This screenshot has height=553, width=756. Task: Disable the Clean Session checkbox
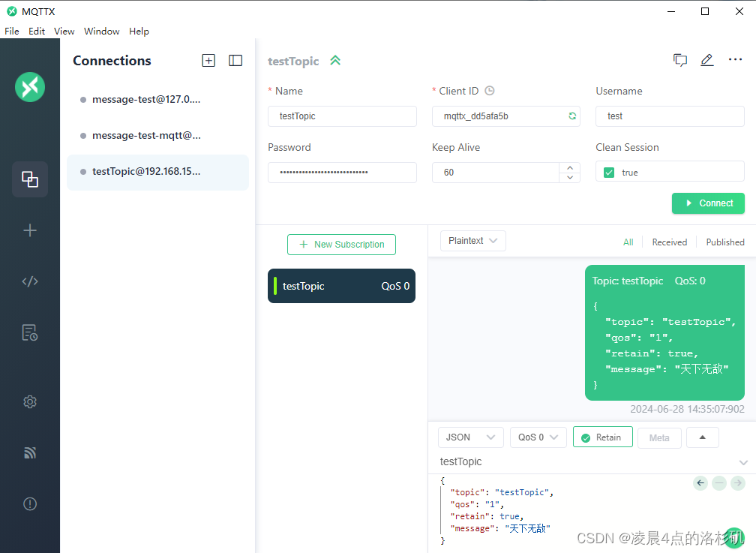coord(609,171)
